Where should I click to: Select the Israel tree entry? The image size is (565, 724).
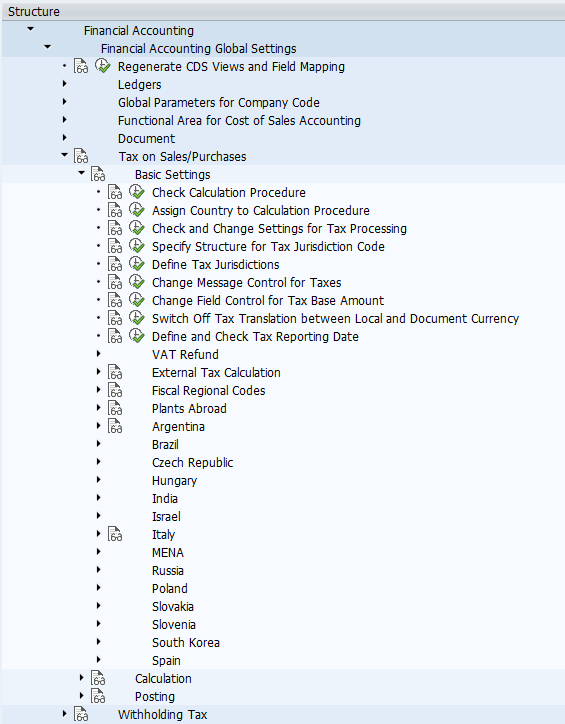(x=166, y=517)
